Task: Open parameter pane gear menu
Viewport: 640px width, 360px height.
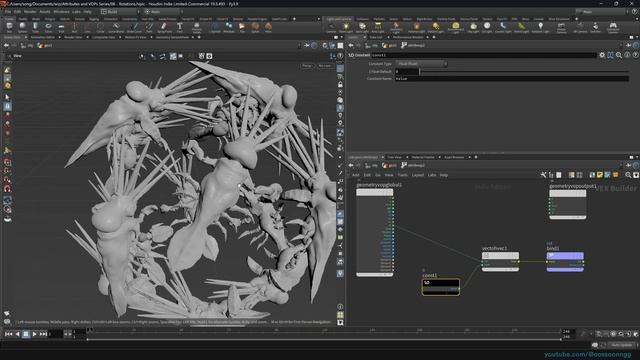Action: 602,55
